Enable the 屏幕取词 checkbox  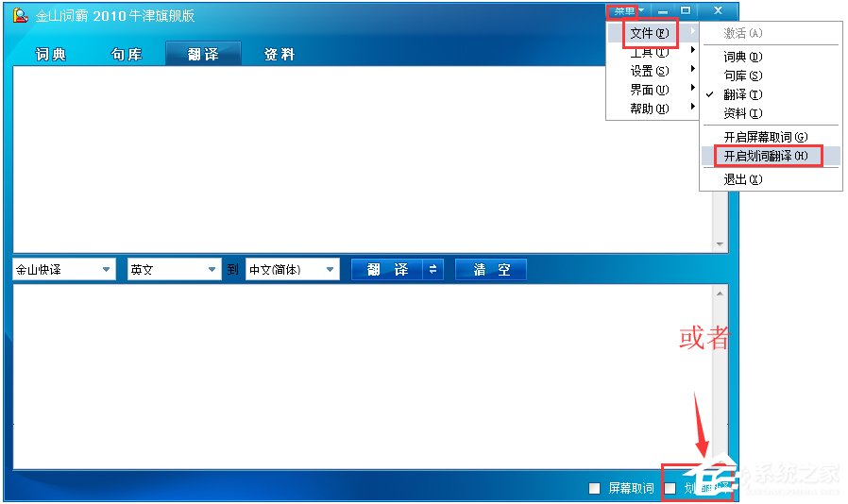(594, 488)
